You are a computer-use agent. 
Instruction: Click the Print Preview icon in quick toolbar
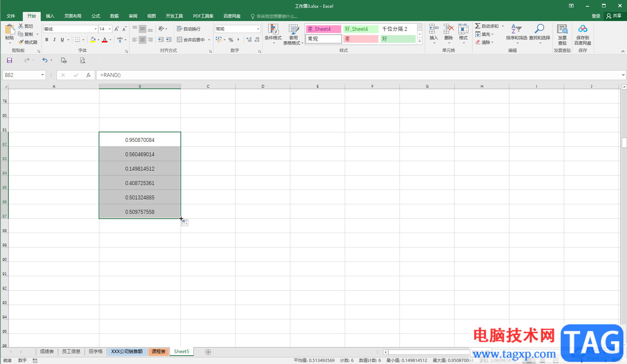[82, 60]
